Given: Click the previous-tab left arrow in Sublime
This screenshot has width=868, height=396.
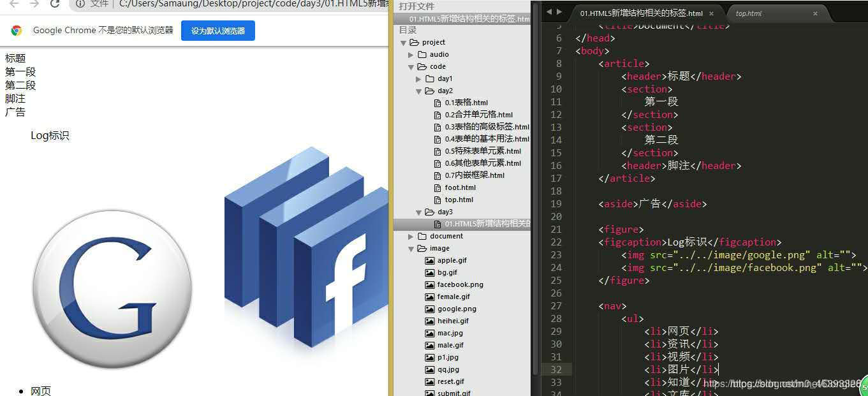Looking at the screenshot, I should tap(549, 11).
